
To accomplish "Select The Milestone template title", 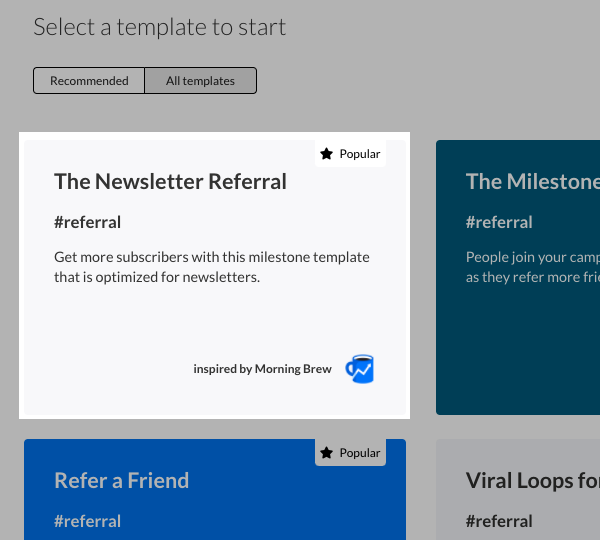I will (532, 181).
